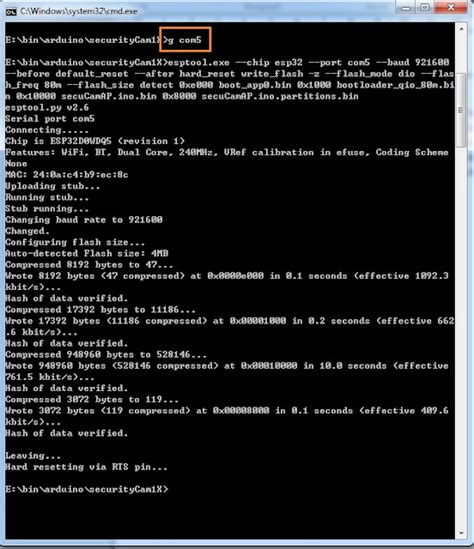Click the highlighted 'g com5' command

(185, 40)
